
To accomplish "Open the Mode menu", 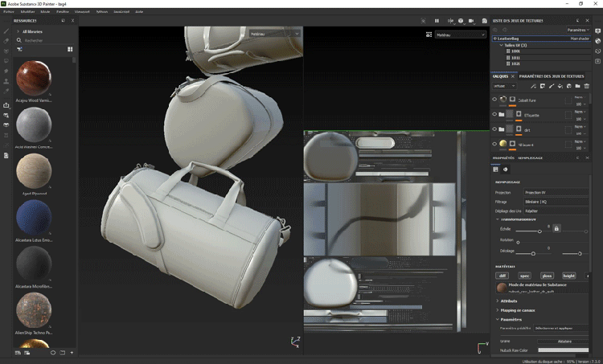I will coord(45,12).
